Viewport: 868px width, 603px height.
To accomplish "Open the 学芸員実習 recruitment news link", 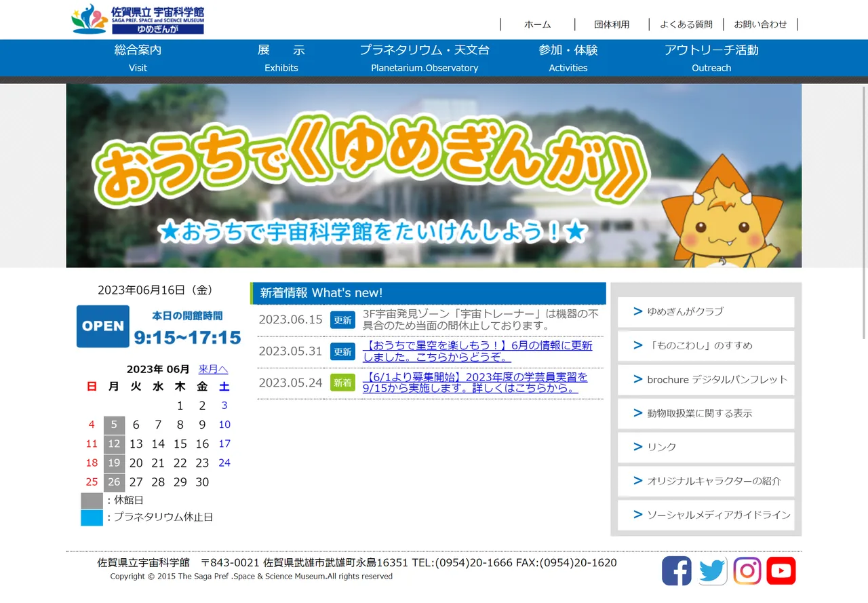I will click(475, 383).
